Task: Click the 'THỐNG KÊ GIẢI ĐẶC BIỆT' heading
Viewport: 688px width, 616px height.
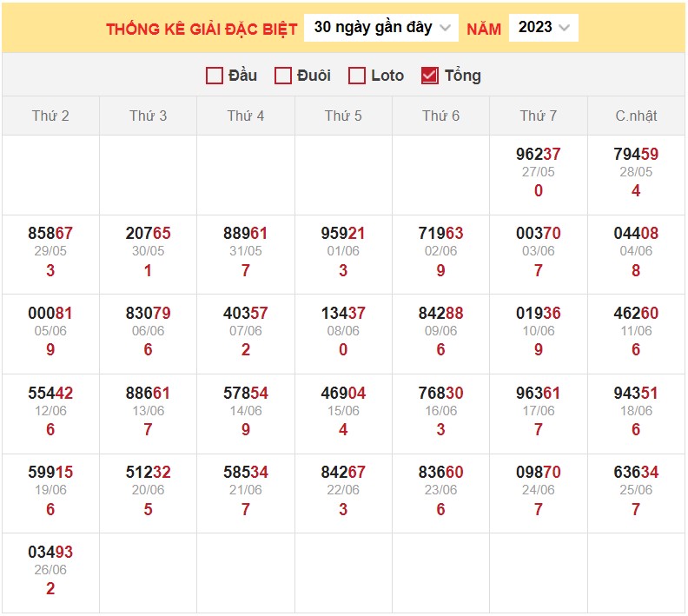Action: click(x=202, y=29)
